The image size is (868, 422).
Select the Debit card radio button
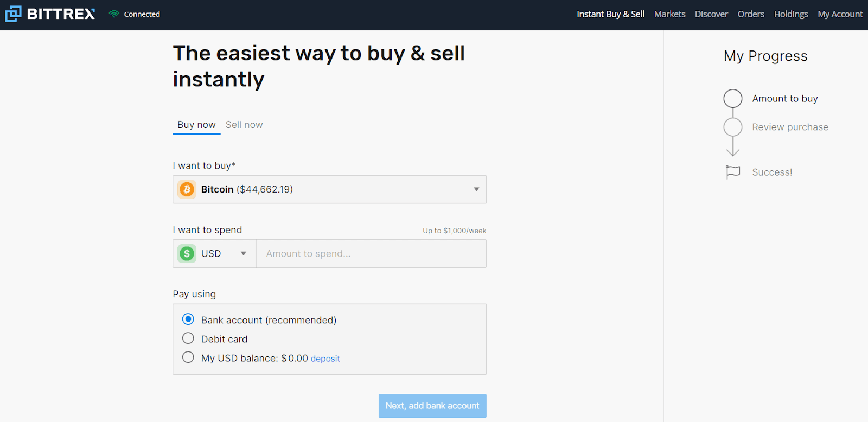click(188, 338)
